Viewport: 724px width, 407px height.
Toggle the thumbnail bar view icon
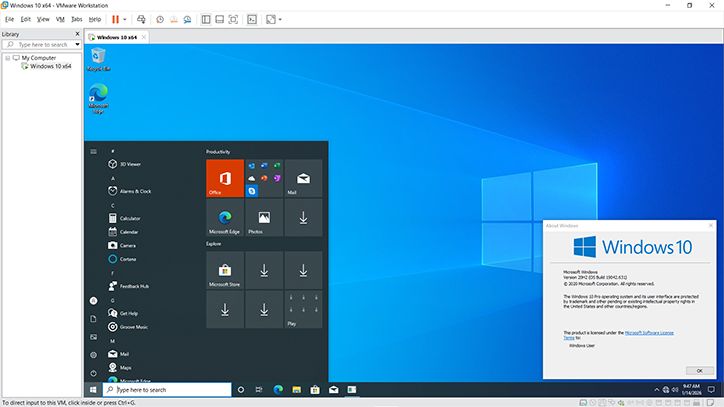pos(220,19)
